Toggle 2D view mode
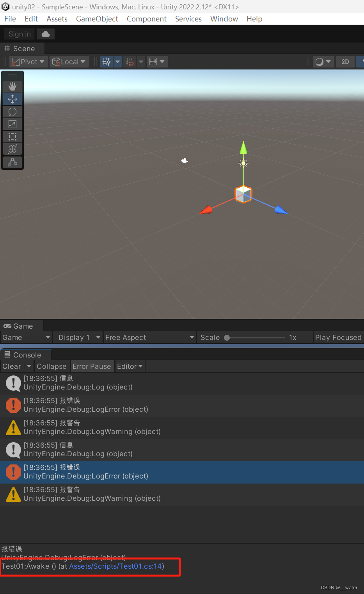The image size is (364, 594). coord(345,61)
